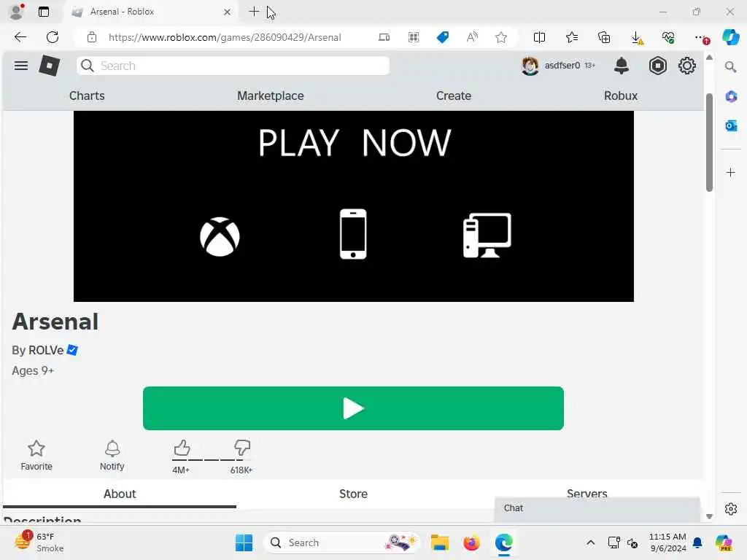Click the page vertical scrollbar thumb
This screenshot has width=747, height=560.
(x=709, y=142)
